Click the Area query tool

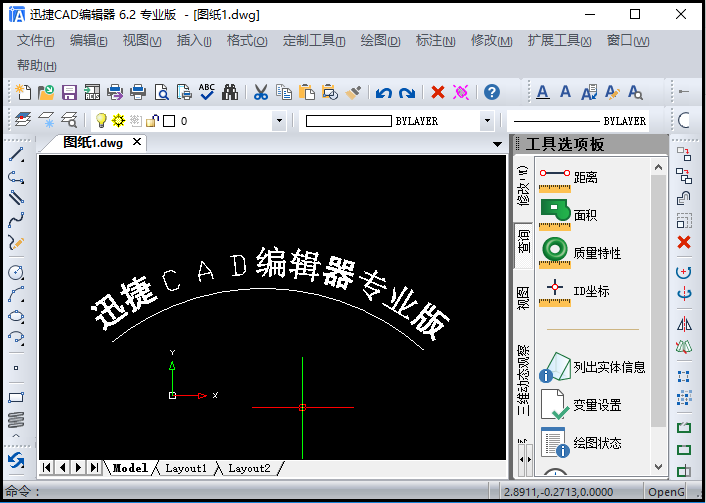click(x=569, y=215)
